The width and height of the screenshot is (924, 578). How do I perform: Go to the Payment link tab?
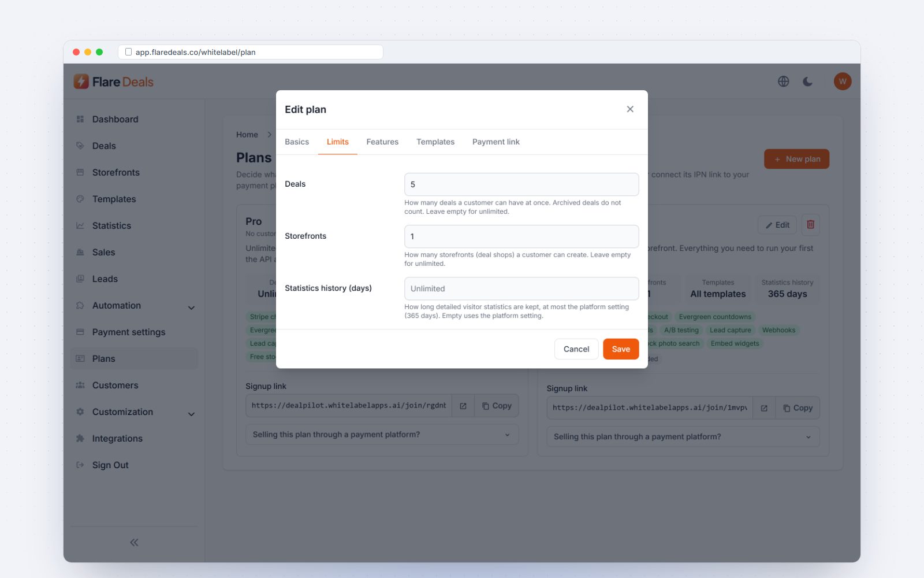[x=496, y=142]
